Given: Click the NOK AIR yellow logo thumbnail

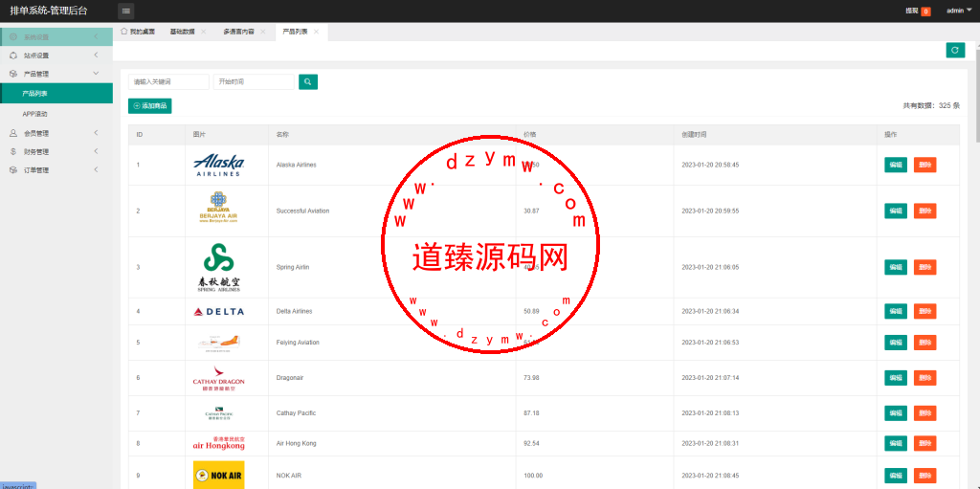Looking at the screenshot, I should (219, 476).
